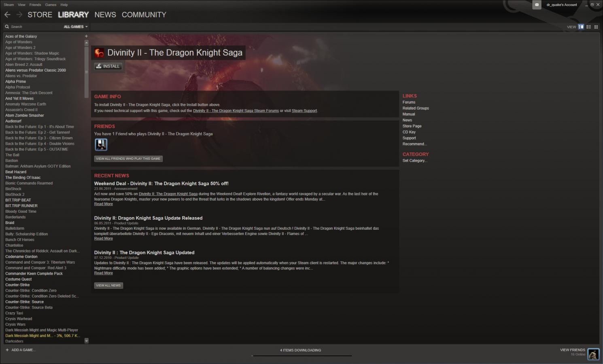Open friends list avatar in bottom corner
Image resolution: width=603 pixels, height=364 pixels.
[593, 354]
